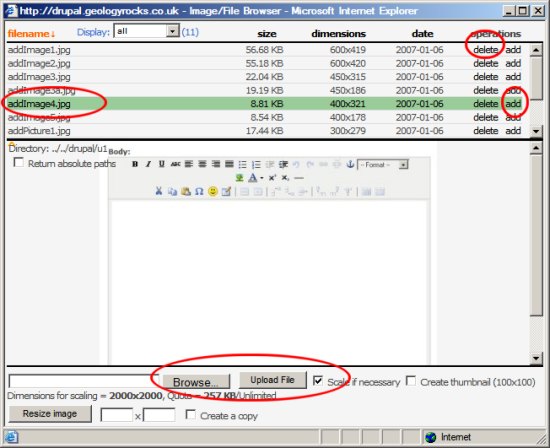550x448 pixels.
Task: Select the addImage3.jpg filename
Action: pyautogui.click(x=39, y=77)
